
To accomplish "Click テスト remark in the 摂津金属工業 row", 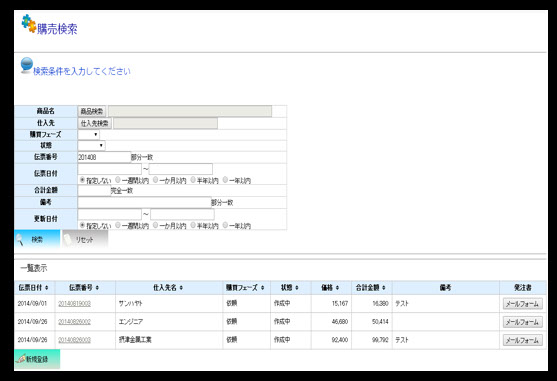I will pos(402,340).
